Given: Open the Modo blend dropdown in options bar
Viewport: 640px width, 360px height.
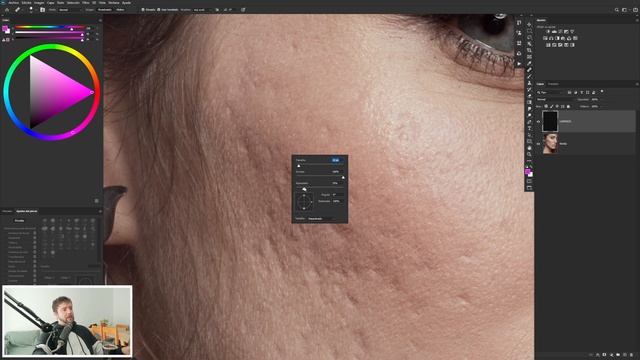Looking at the screenshot, I should [70, 9].
